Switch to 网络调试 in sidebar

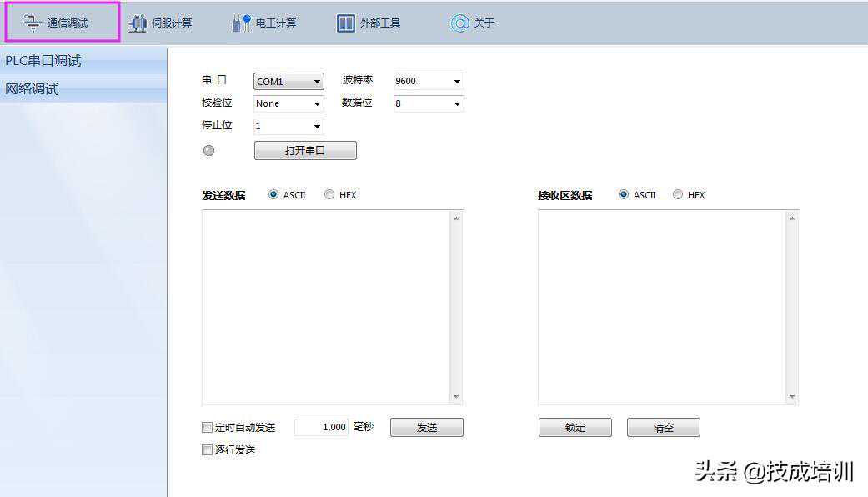click(x=32, y=89)
